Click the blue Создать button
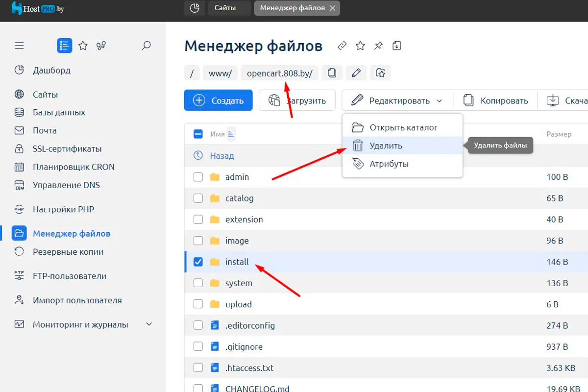 tap(218, 100)
